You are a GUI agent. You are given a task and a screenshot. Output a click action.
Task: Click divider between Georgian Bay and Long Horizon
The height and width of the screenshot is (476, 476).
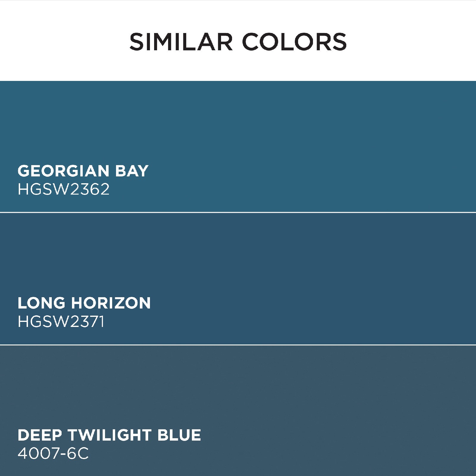pos(238,212)
